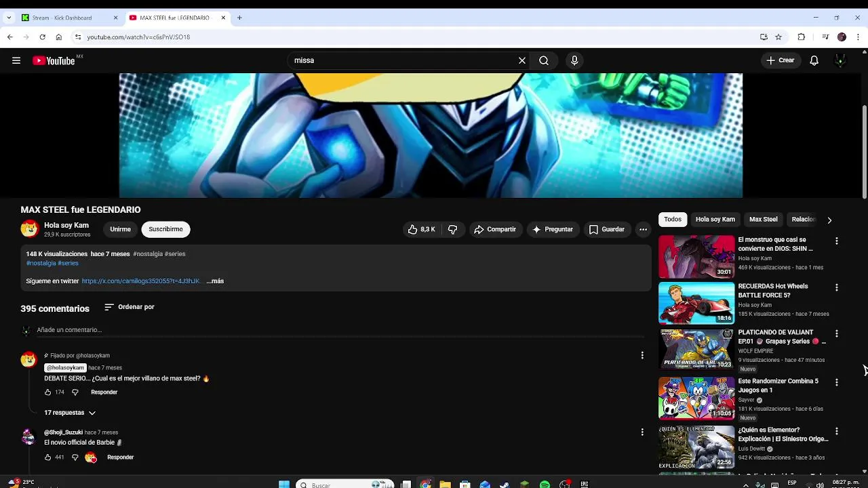Open Este Randomizer Combina 5 Juegos title
Viewport: 868px width, 488px height.
(778, 386)
